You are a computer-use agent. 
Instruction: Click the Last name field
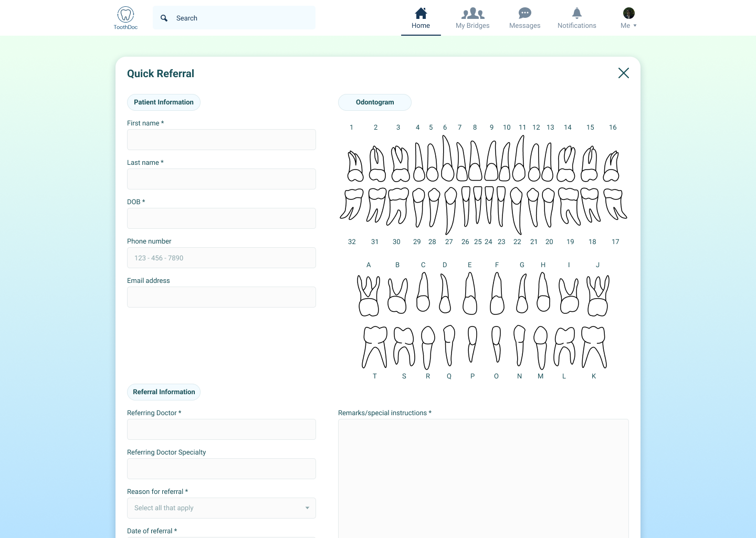222,179
